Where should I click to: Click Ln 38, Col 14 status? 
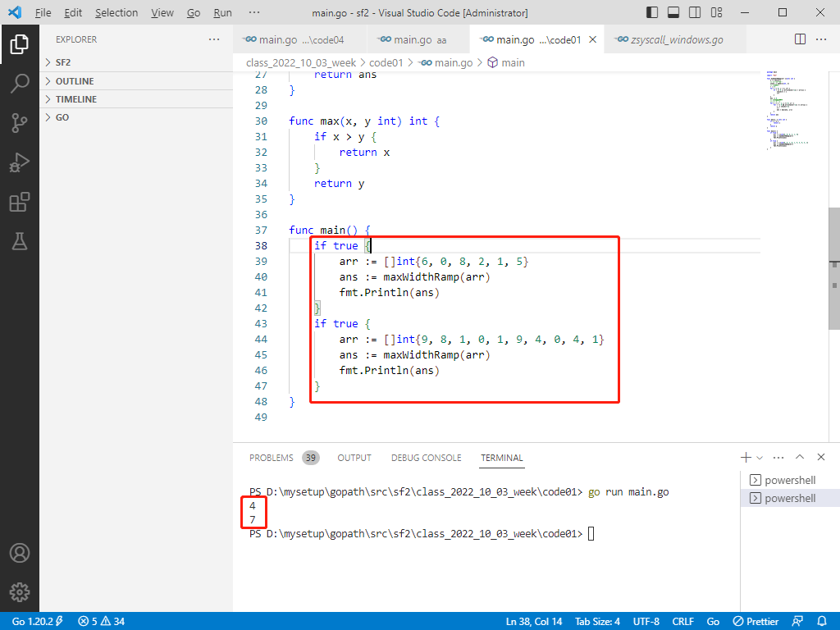pos(533,622)
